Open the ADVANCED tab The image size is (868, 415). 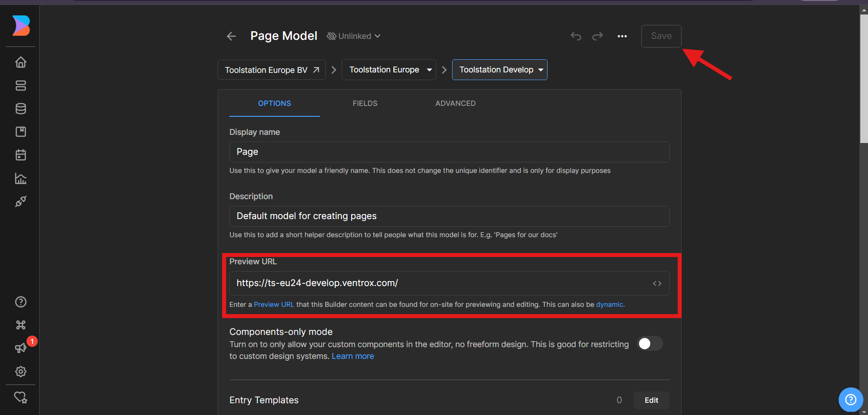455,103
